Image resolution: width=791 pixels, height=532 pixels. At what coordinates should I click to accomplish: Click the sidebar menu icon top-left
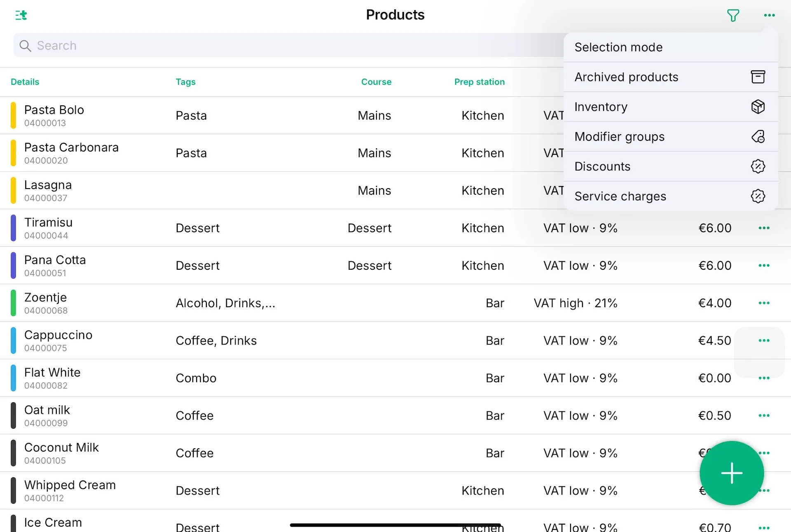[21, 16]
